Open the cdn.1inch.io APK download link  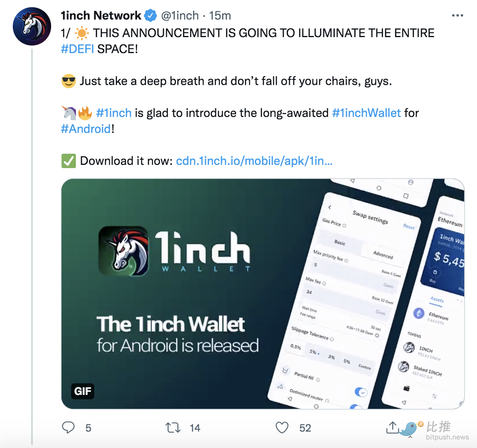[254, 161]
